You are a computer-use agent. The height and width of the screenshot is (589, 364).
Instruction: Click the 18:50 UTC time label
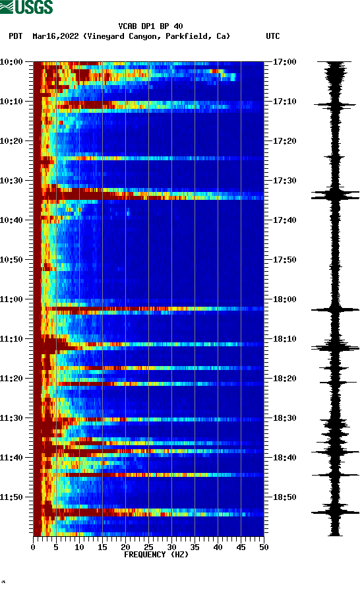point(284,497)
